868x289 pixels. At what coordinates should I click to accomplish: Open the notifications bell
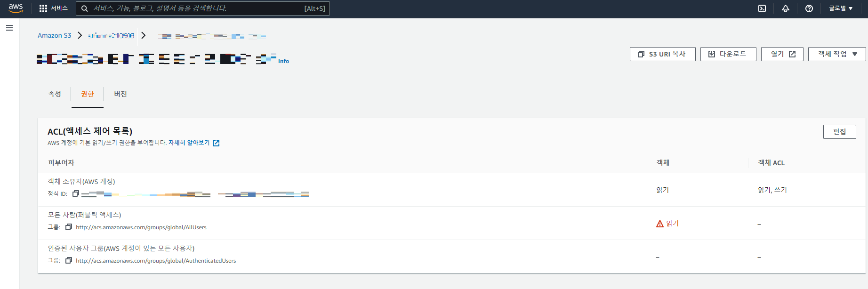(x=785, y=8)
